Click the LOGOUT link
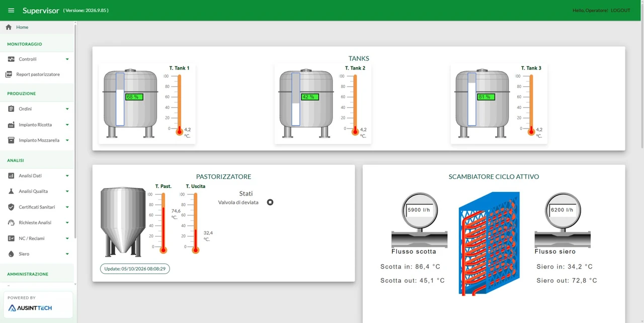The height and width of the screenshot is (323, 644). tap(620, 11)
